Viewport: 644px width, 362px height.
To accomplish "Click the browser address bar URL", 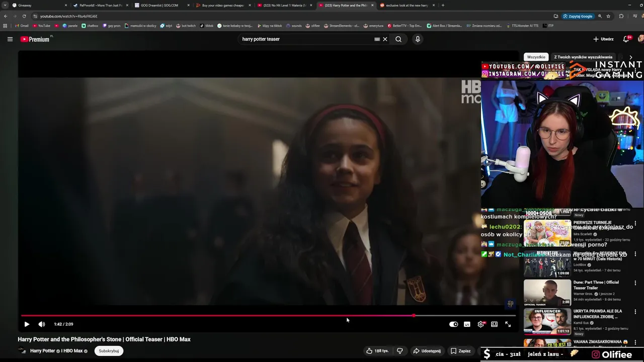I will (x=68, y=16).
